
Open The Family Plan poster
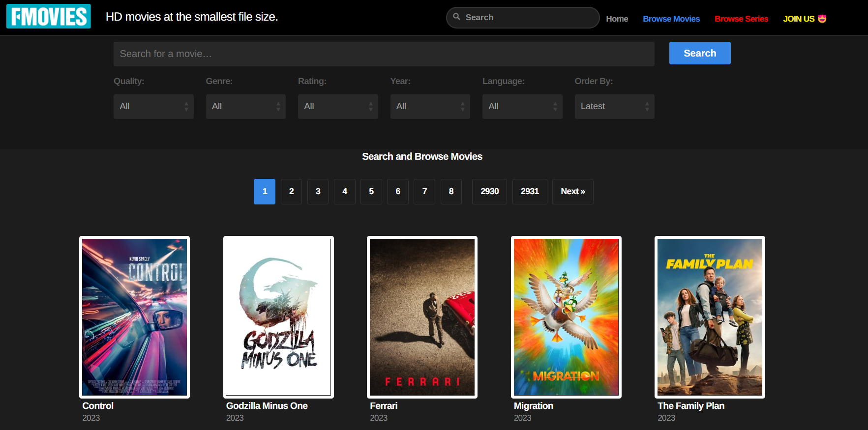[x=710, y=317]
